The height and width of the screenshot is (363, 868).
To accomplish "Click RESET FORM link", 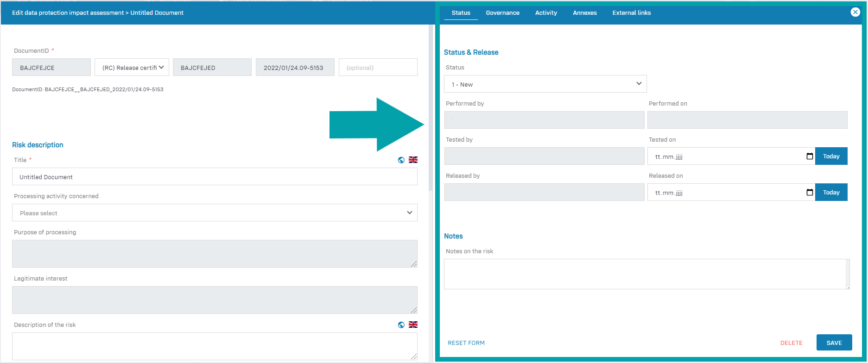I will point(466,343).
